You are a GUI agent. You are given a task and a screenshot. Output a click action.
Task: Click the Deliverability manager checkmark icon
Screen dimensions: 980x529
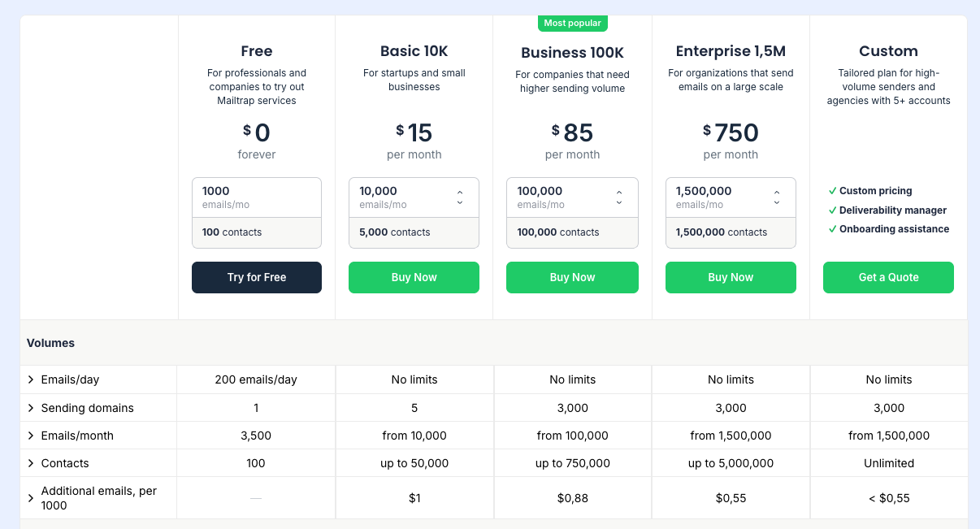click(x=832, y=210)
